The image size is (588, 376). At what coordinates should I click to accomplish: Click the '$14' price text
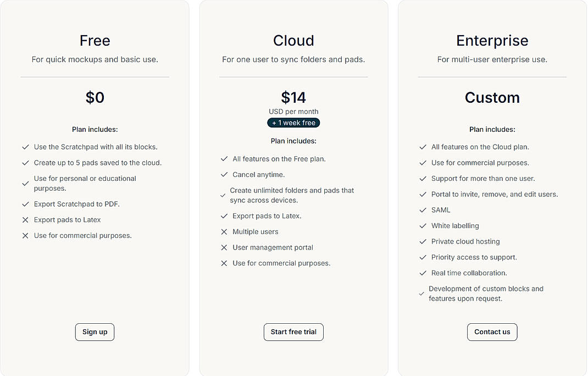pos(293,97)
